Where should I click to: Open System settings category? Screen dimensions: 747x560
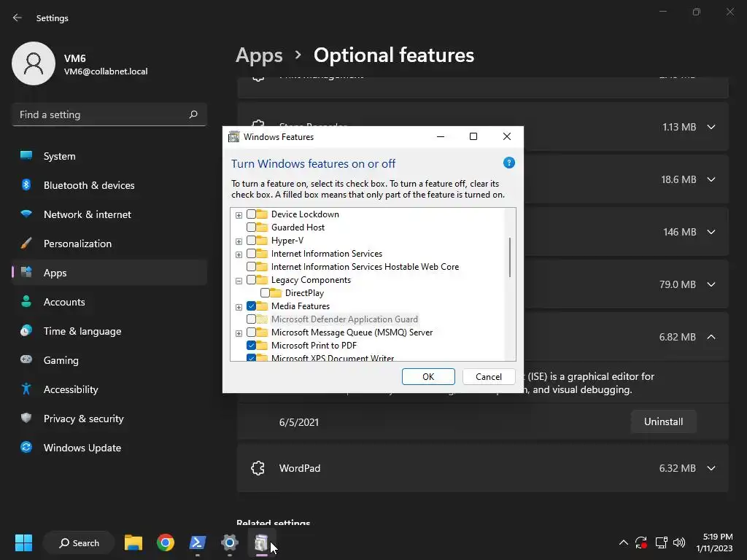click(109, 156)
